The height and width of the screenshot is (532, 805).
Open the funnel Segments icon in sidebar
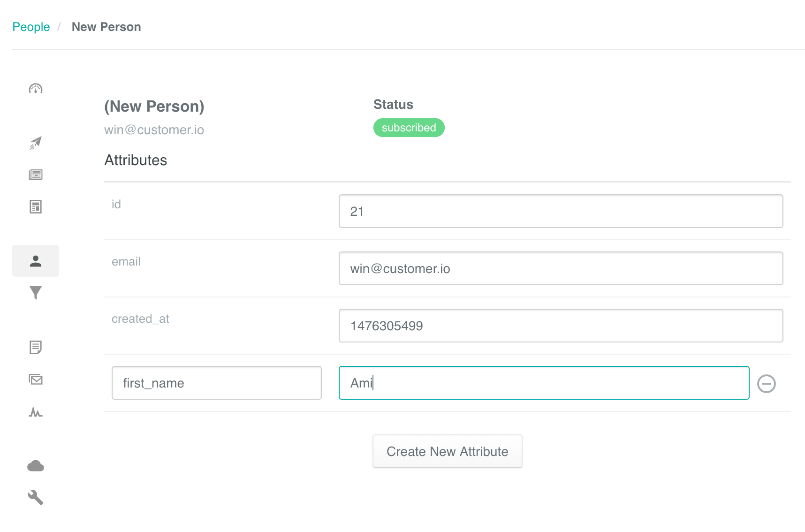(x=36, y=293)
